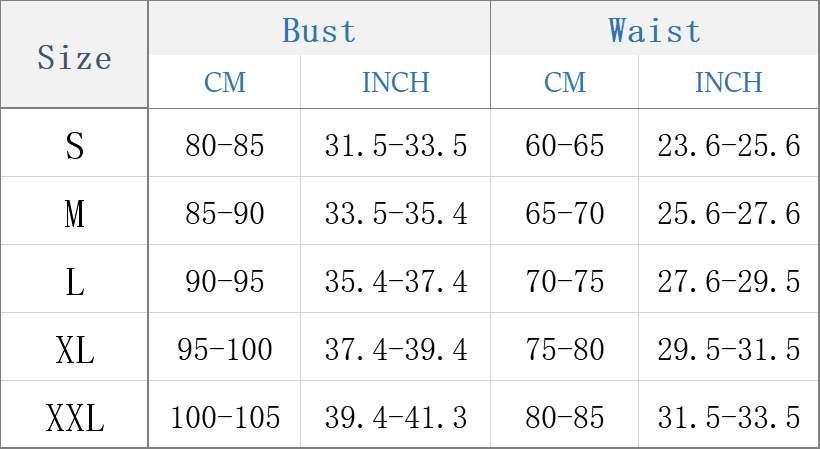Image resolution: width=820 pixels, height=449 pixels.
Task: Click the XL size row label
Action: pyautogui.click(x=74, y=350)
